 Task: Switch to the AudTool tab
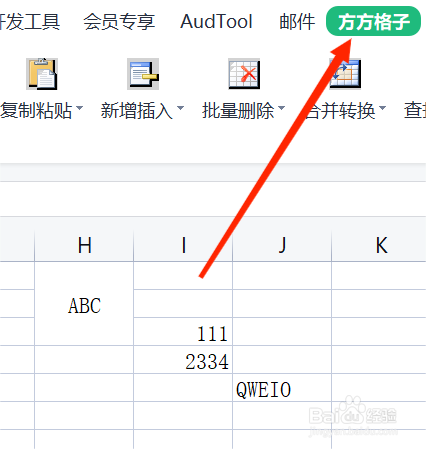pos(216,22)
